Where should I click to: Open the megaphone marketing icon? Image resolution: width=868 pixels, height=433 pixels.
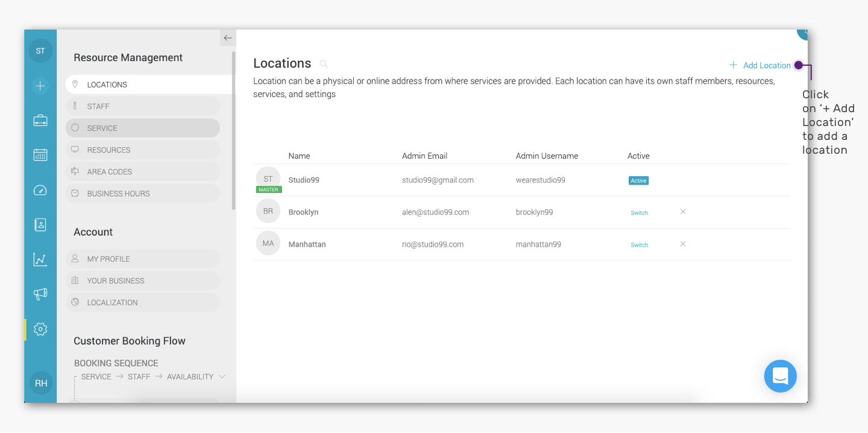40,294
